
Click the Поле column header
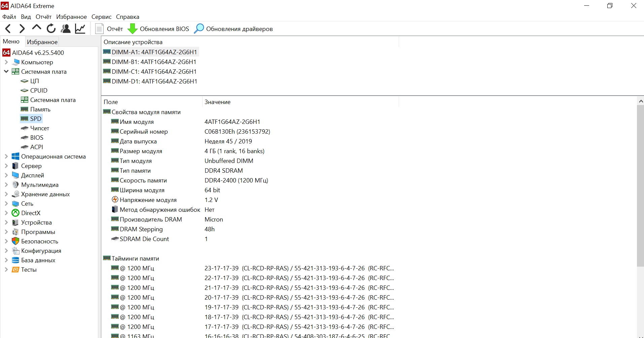[x=152, y=102]
